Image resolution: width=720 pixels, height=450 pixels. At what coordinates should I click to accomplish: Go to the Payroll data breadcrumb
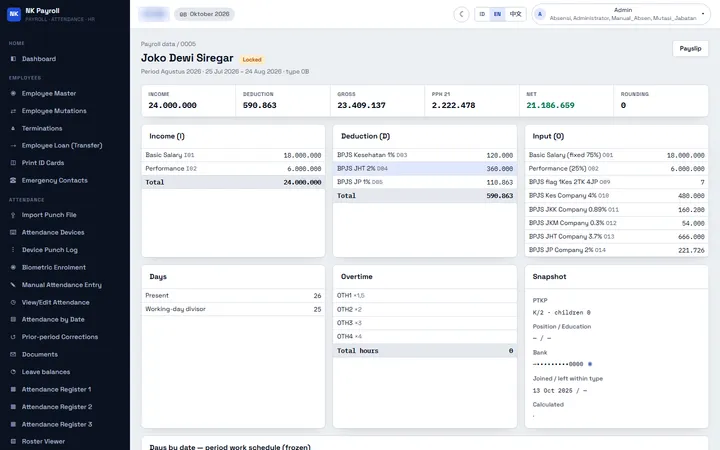coord(158,44)
